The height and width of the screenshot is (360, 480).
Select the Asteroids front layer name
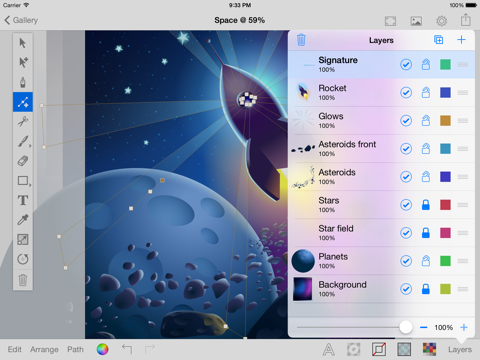point(347,144)
